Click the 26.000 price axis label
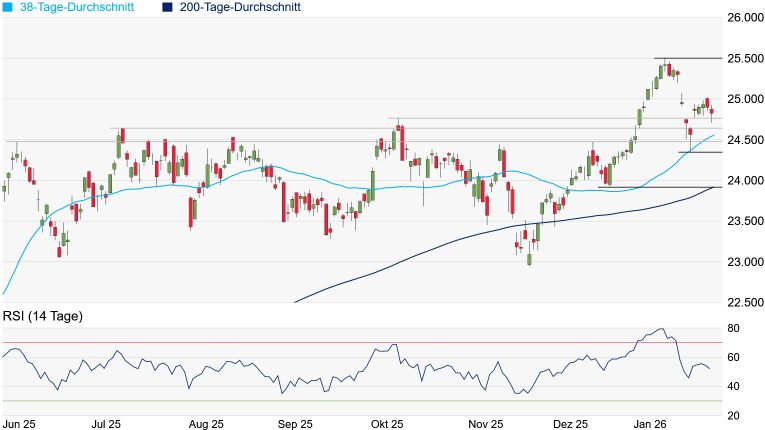The height and width of the screenshot is (430, 765). coord(743,18)
